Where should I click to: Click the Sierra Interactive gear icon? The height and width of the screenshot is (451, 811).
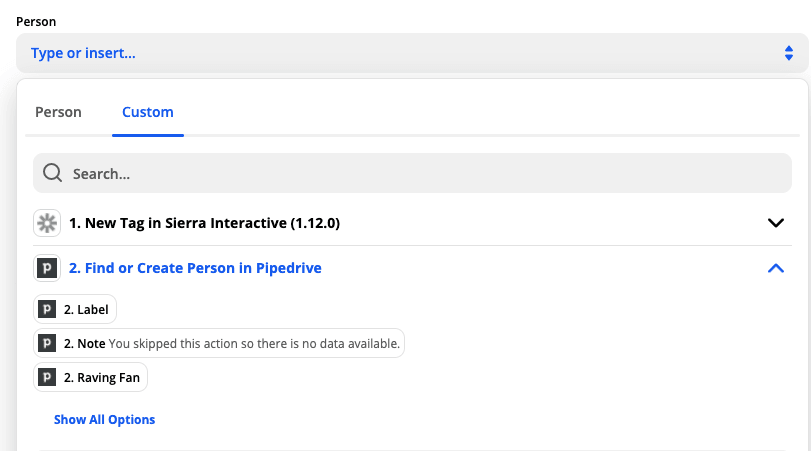(x=46, y=223)
